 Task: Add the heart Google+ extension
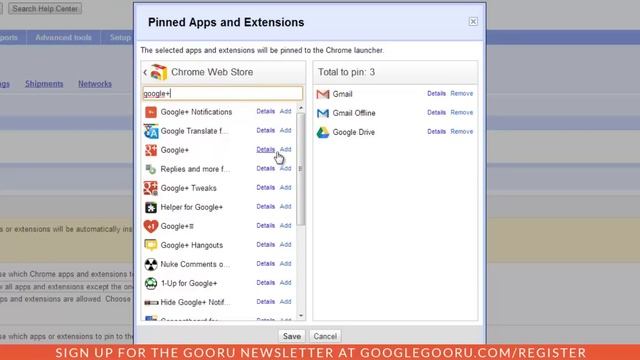[285, 226]
